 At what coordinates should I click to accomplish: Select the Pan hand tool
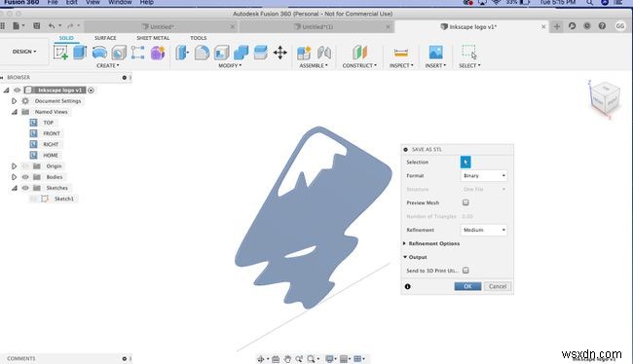[x=287, y=359]
